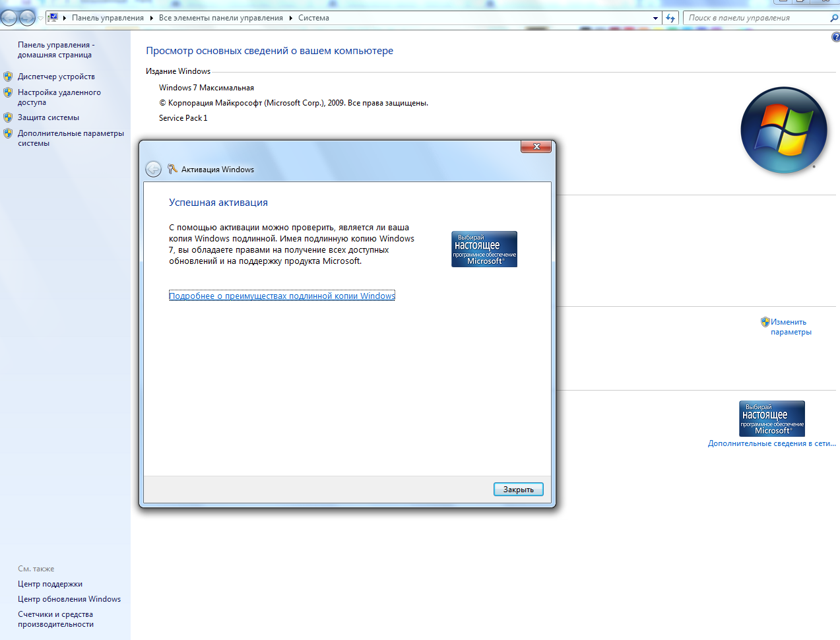Click the Изменить параметры link
840x640 pixels.
791,327
